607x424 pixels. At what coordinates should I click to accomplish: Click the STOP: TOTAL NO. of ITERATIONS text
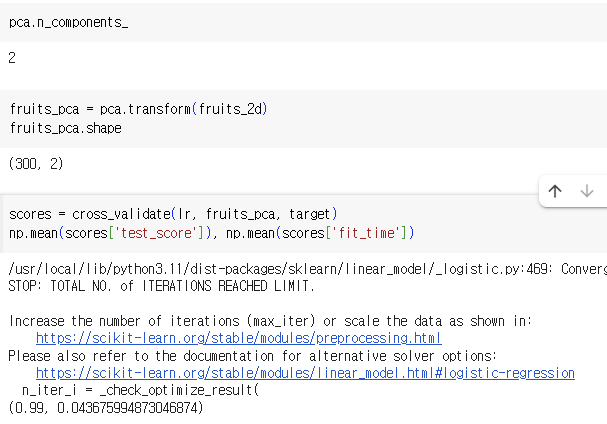pyautogui.click(x=161, y=286)
